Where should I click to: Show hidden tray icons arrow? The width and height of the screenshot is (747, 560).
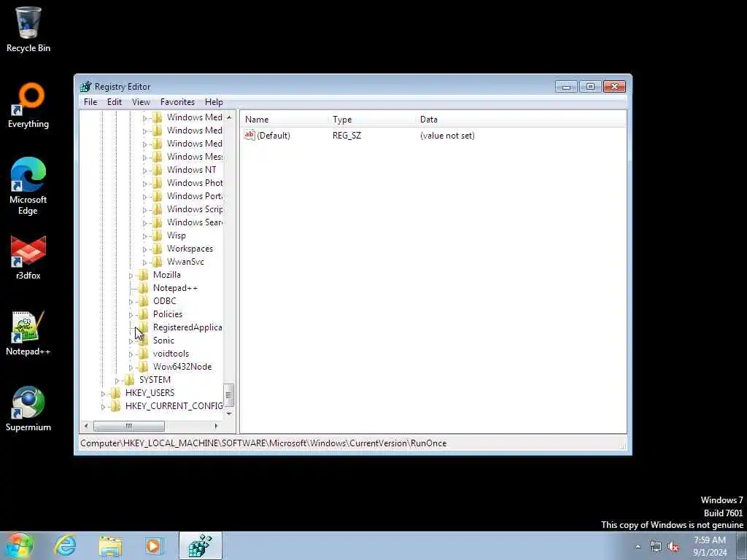coord(638,547)
